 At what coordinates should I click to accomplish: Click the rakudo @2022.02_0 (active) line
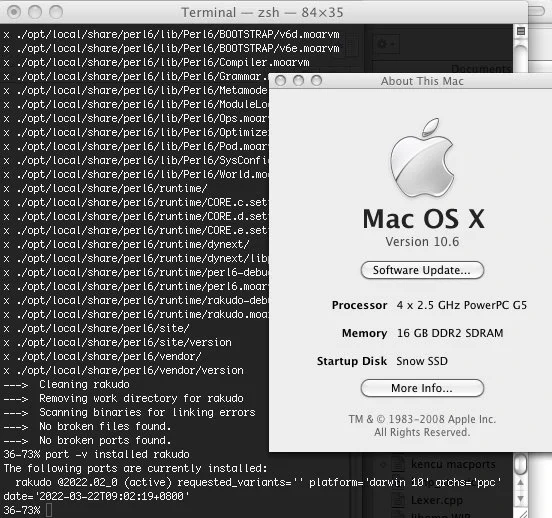click(x=258, y=482)
